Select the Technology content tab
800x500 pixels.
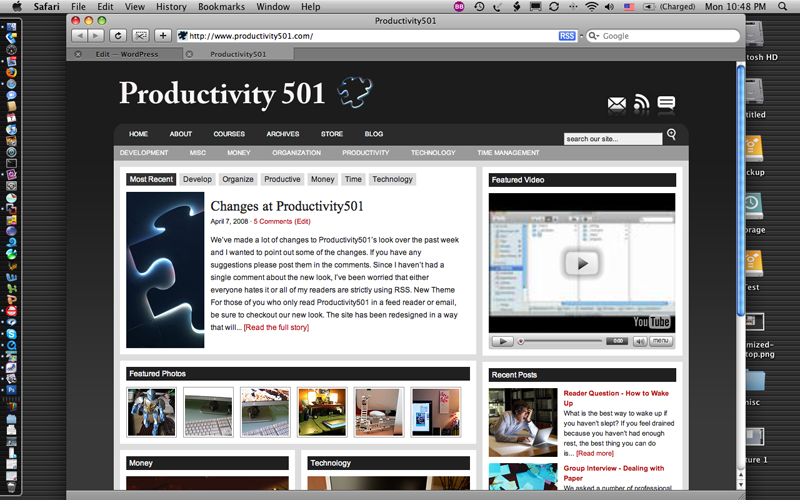392,179
